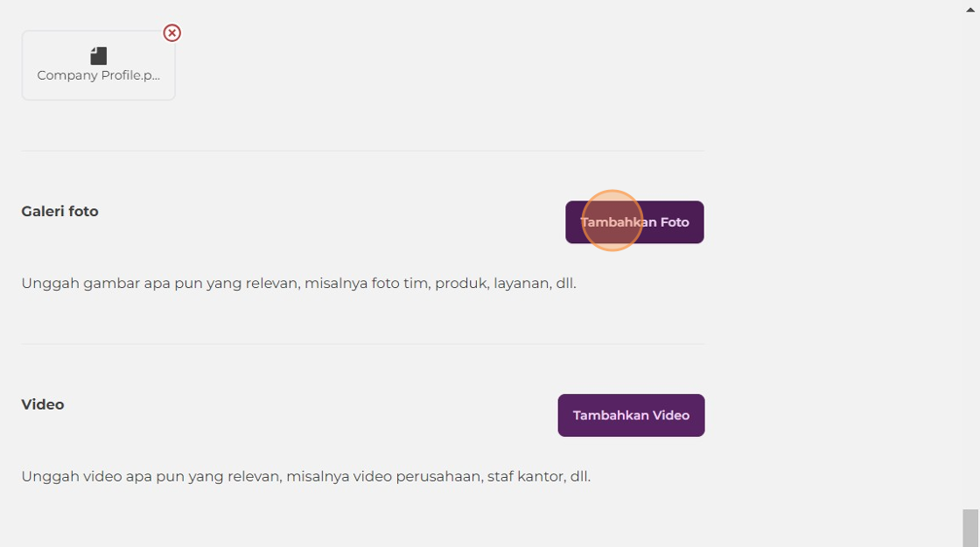Click the scrollbar up arrow at top right

tap(970, 10)
